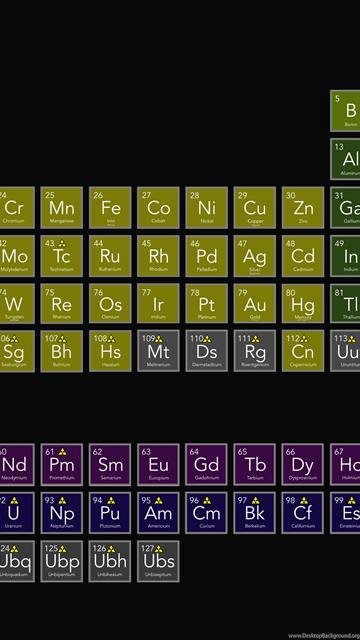Select the Europium (Eu) element tile
360x640 pixels.
click(x=158, y=464)
